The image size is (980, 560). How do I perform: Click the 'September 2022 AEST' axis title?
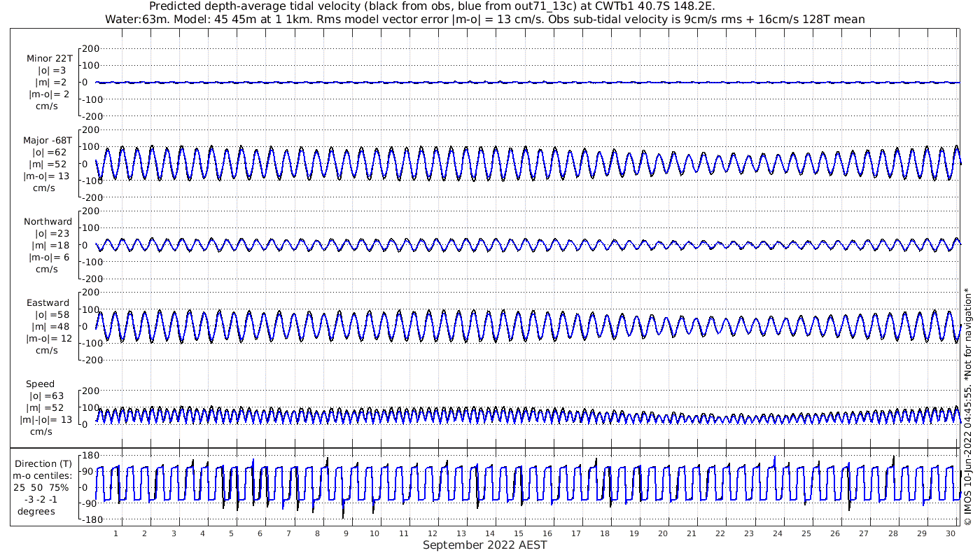pyautogui.click(x=485, y=545)
